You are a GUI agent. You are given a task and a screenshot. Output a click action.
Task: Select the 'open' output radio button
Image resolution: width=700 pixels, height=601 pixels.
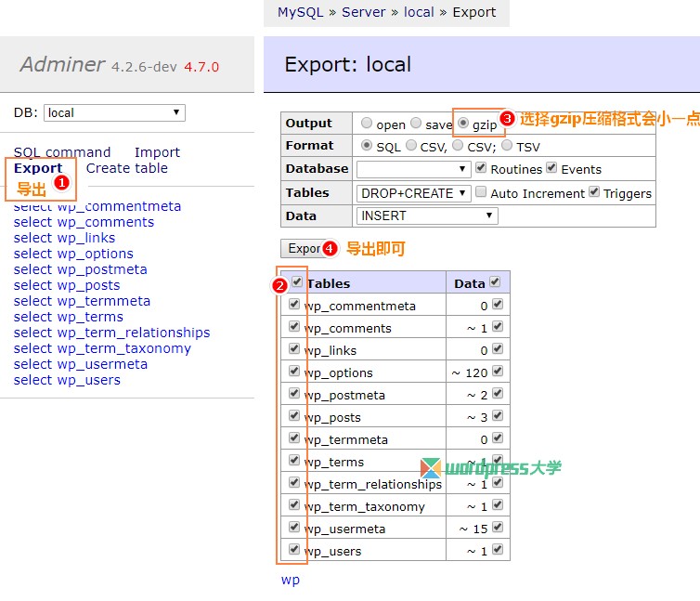pyautogui.click(x=367, y=123)
